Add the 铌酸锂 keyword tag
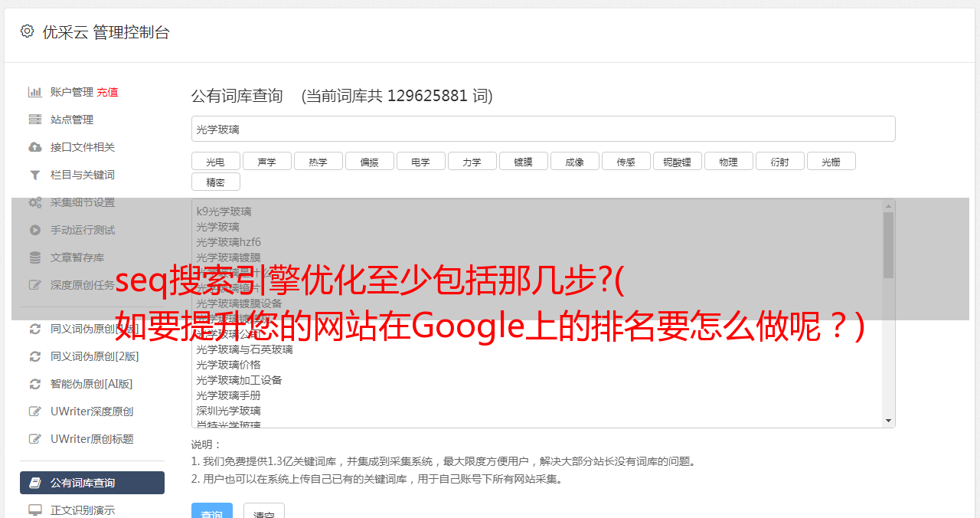 677,161
